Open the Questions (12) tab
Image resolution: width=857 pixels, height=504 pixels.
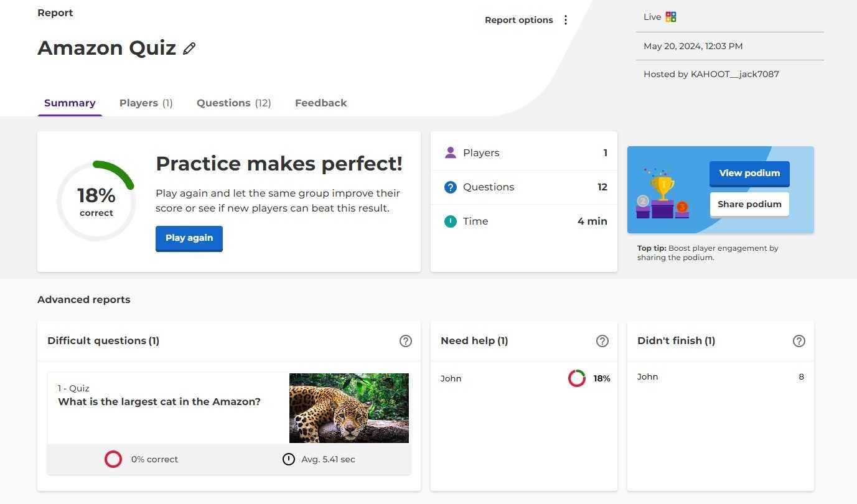click(234, 103)
